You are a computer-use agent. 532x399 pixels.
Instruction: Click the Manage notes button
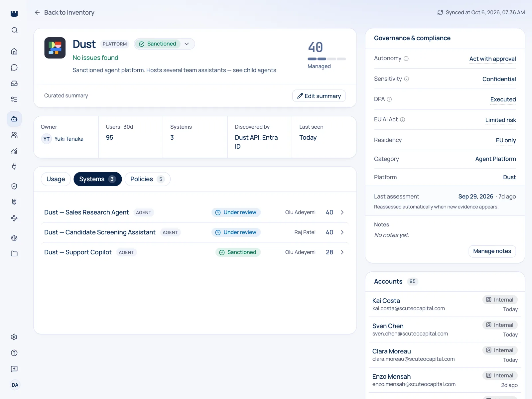(x=492, y=251)
